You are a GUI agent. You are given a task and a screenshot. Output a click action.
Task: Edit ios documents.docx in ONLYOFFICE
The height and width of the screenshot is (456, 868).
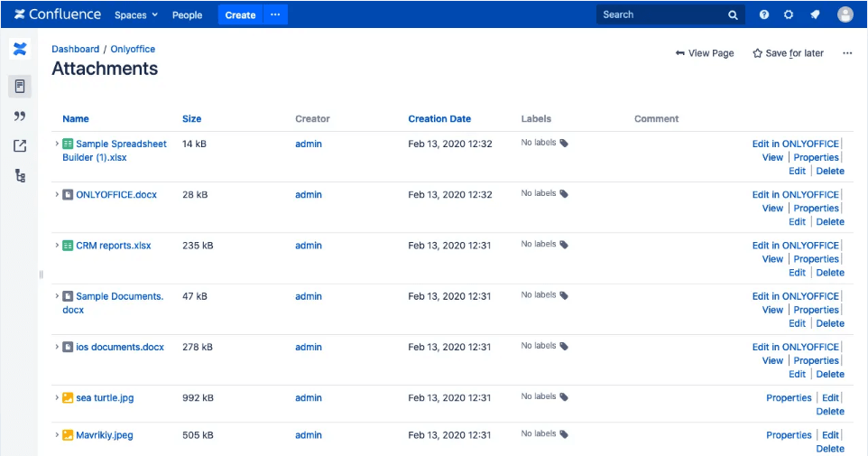click(796, 347)
